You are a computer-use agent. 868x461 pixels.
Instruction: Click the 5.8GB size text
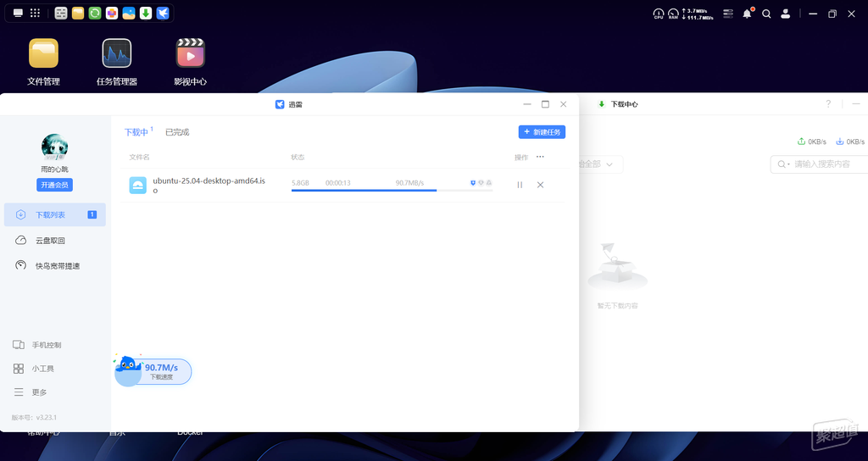[301, 183]
